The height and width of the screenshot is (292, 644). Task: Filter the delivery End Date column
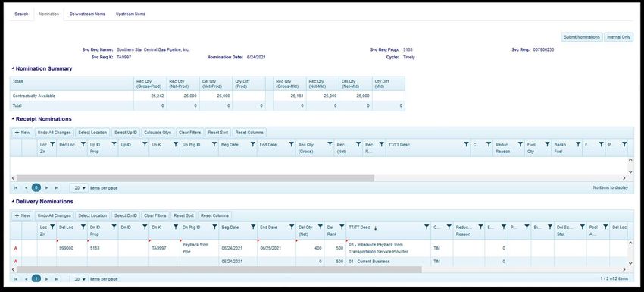tap(291, 227)
